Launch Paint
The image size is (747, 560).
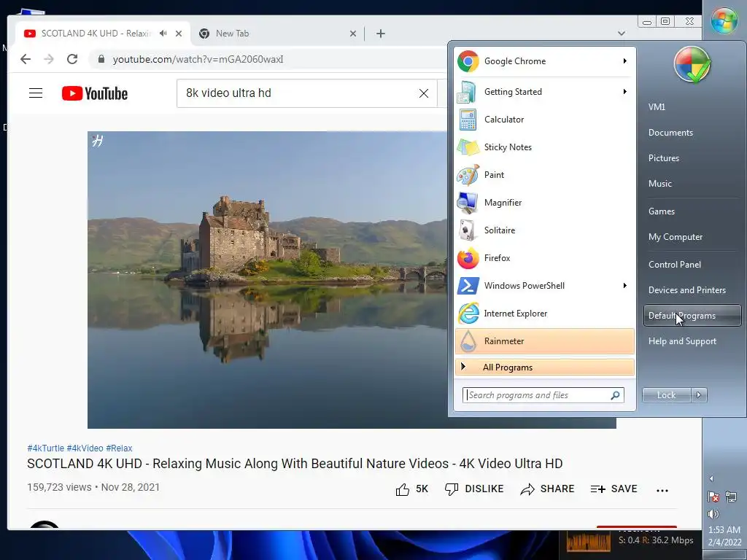pos(544,175)
